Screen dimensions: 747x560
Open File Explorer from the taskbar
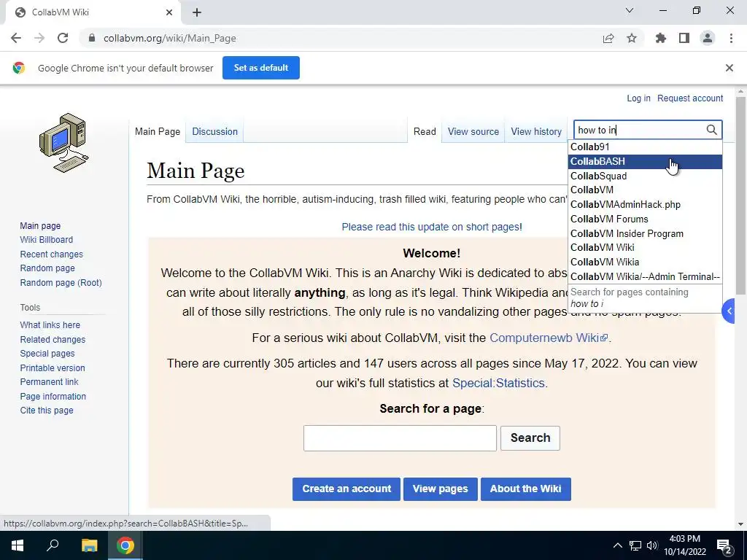tap(89, 545)
